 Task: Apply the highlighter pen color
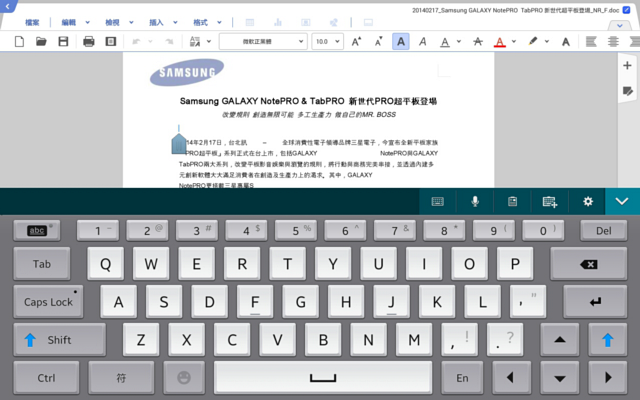(533, 41)
